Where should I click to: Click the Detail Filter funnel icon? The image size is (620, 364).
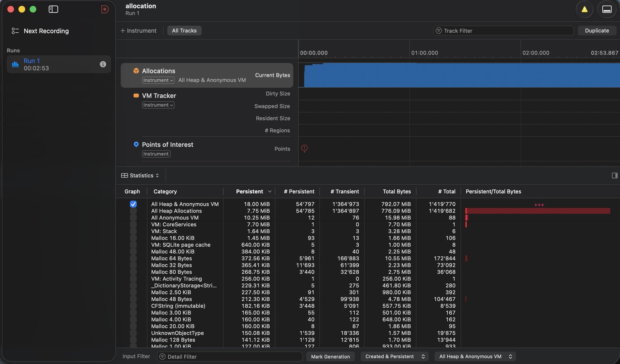click(x=163, y=356)
